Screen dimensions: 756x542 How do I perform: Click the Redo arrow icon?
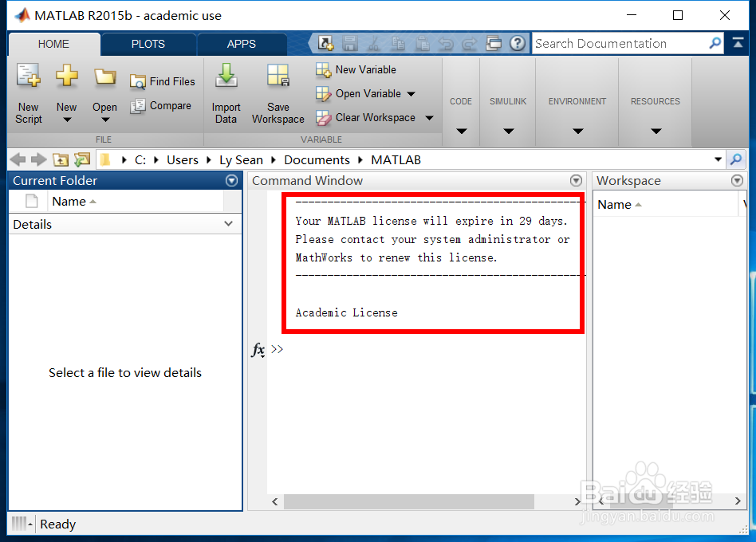point(469,44)
